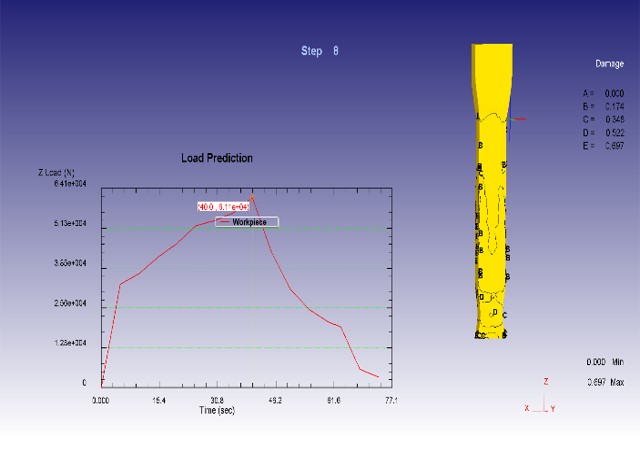Click the Step 8 label
The width and height of the screenshot is (640, 451).
point(319,50)
